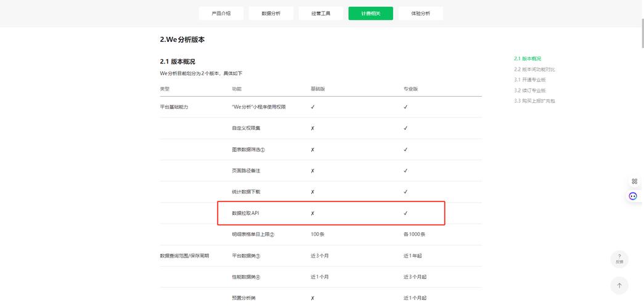Go to the 体验分析 tab
The image size is (644, 308).
(x=420, y=13)
